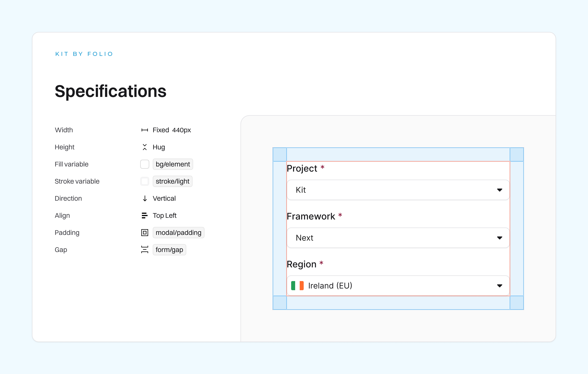The height and width of the screenshot is (374, 588).
Task: Open the Region dropdown showing Ireland (EU)
Action: coord(398,285)
